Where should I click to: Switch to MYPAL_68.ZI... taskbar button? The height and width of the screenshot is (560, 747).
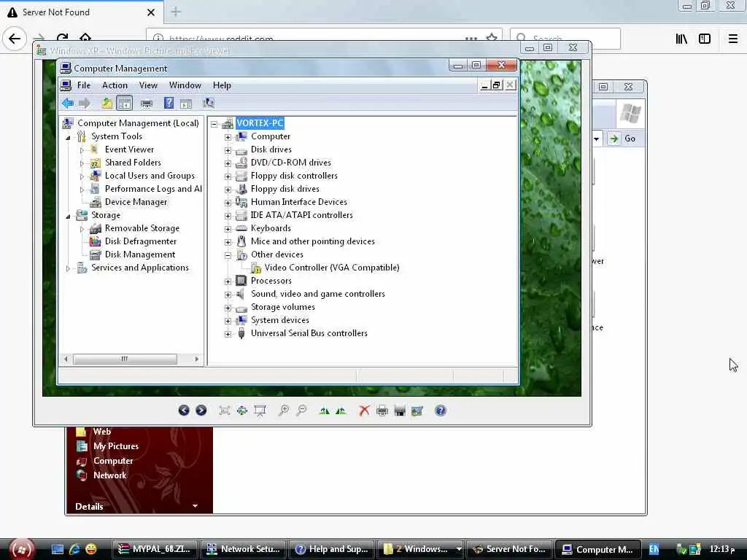tap(155, 549)
